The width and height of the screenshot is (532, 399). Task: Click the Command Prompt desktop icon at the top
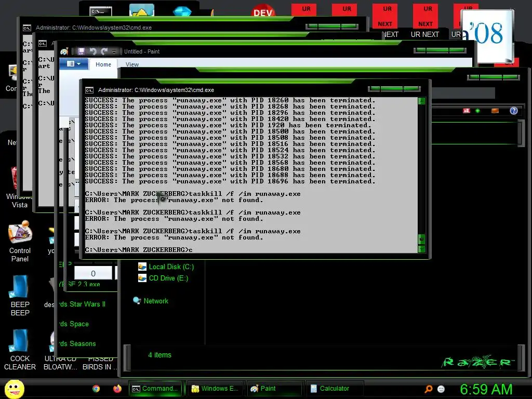(101, 11)
